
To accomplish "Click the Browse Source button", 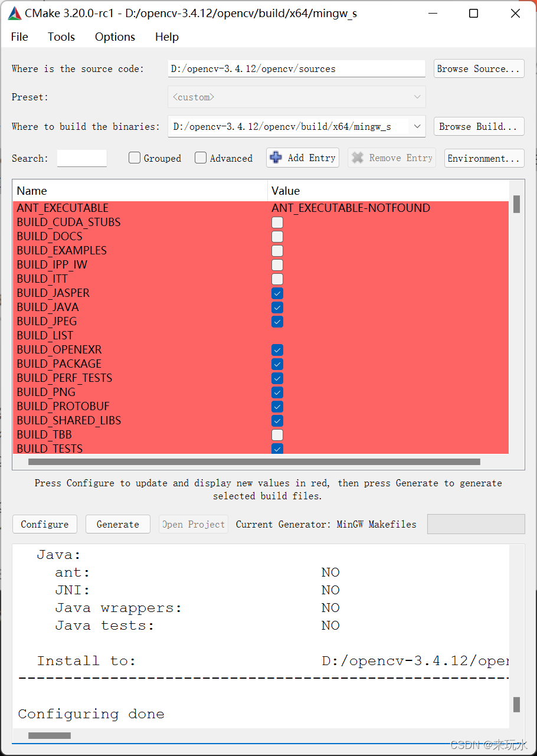I will [x=479, y=68].
